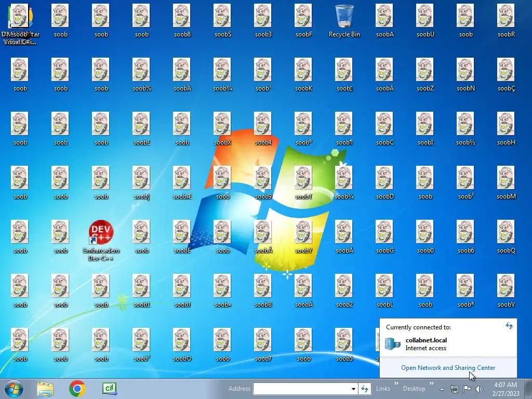Select the soobB desktop icon
The image size is (532, 399).
click(x=263, y=291)
